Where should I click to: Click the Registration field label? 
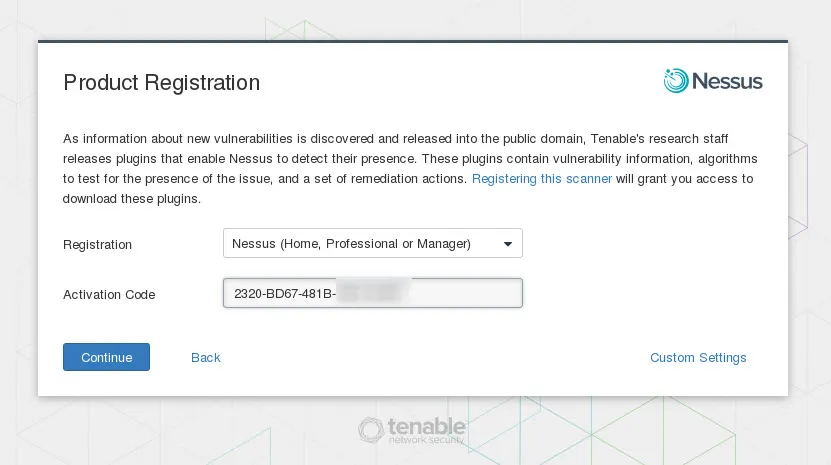point(97,245)
